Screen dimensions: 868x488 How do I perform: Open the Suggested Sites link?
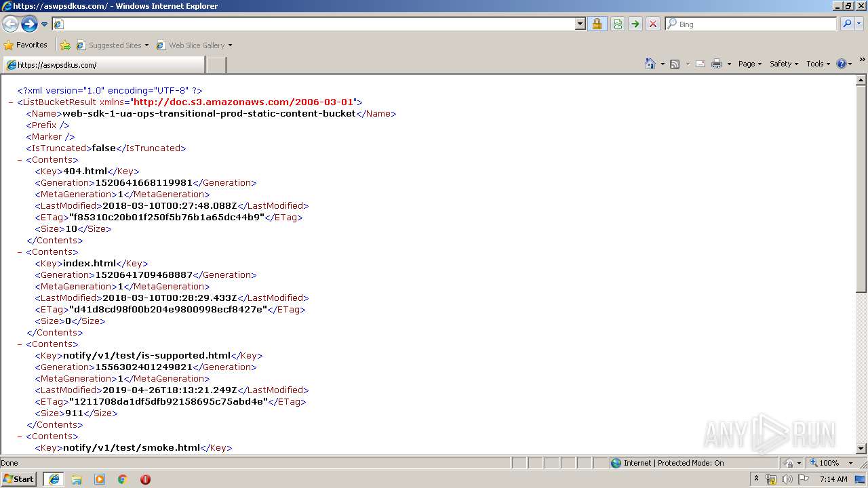pos(112,45)
